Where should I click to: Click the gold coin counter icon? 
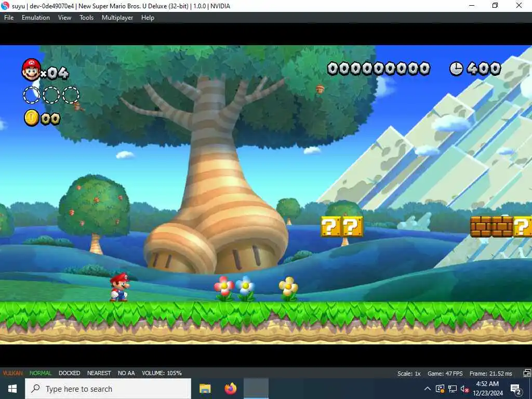[x=32, y=118]
